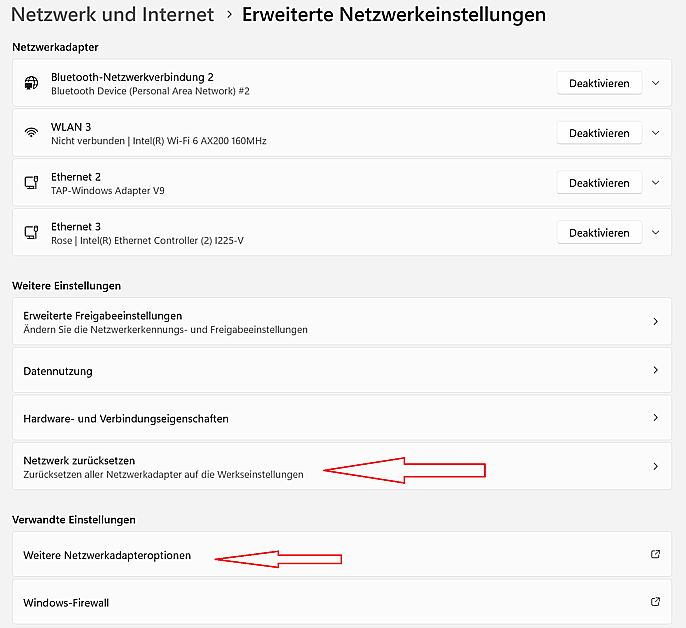
Task: Open Hardware- und Verbindungseigenschaften
Action: point(342,418)
